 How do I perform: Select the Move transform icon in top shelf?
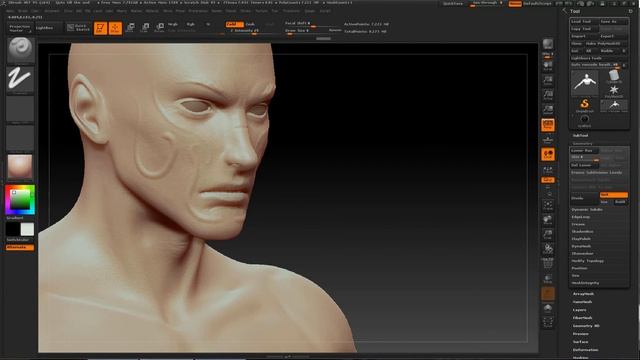pyautogui.click(x=130, y=28)
